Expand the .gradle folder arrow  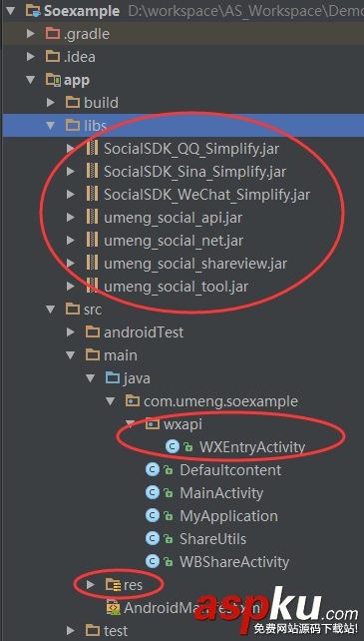[31, 34]
